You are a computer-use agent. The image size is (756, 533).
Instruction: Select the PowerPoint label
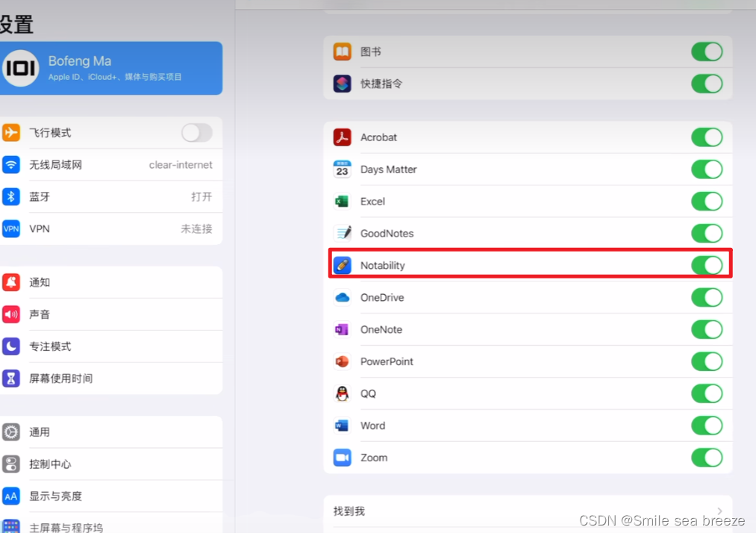click(x=387, y=361)
